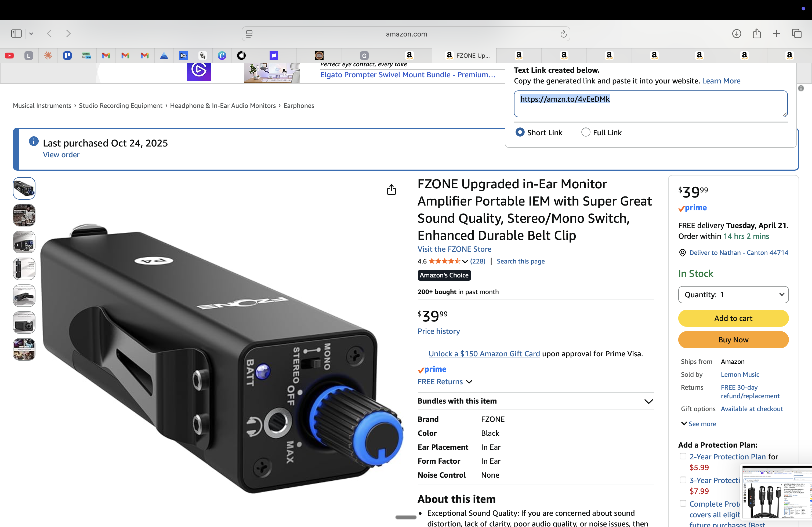Open the sidebar options chevron
Screen dimensions: 812x527
[x=31, y=33]
